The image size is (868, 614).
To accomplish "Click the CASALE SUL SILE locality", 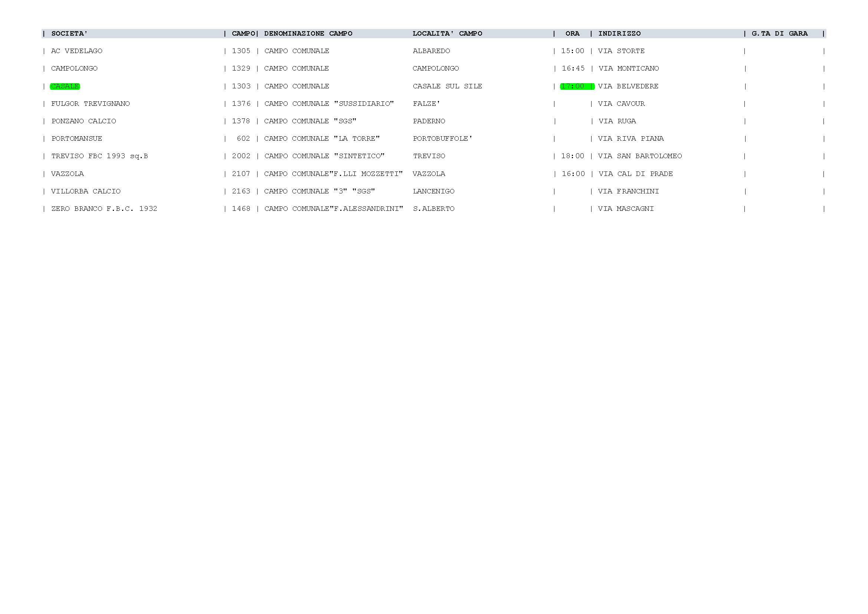I will (x=447, y=86).
